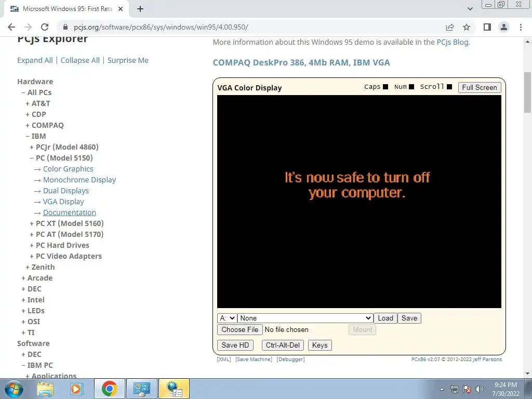Open site info padlock icon
532x399 pixels.
65,27
